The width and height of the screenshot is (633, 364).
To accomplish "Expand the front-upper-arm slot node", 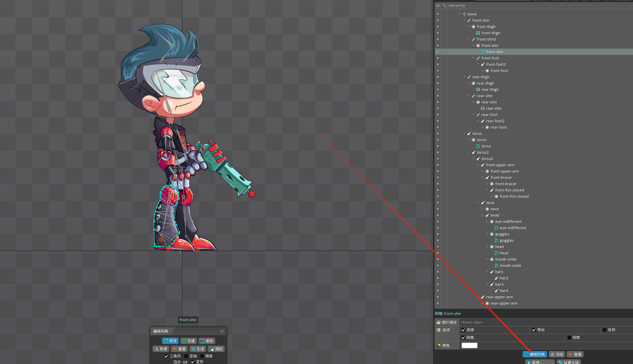I will coord(483,171).
